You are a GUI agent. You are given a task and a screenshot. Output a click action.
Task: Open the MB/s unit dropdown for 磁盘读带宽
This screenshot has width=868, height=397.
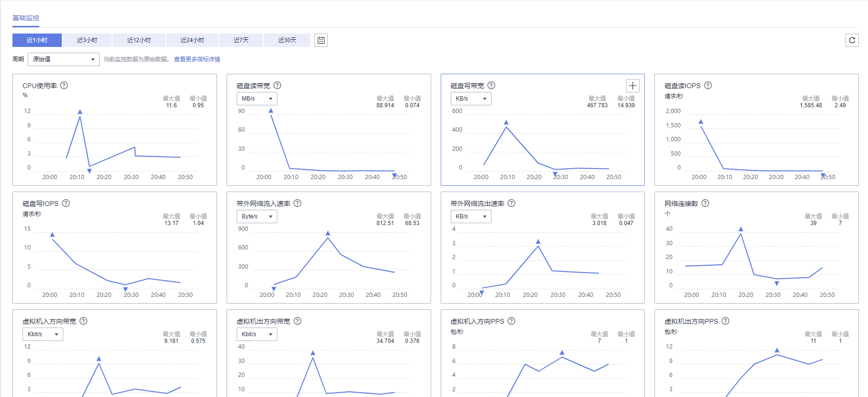coord(257,99)
